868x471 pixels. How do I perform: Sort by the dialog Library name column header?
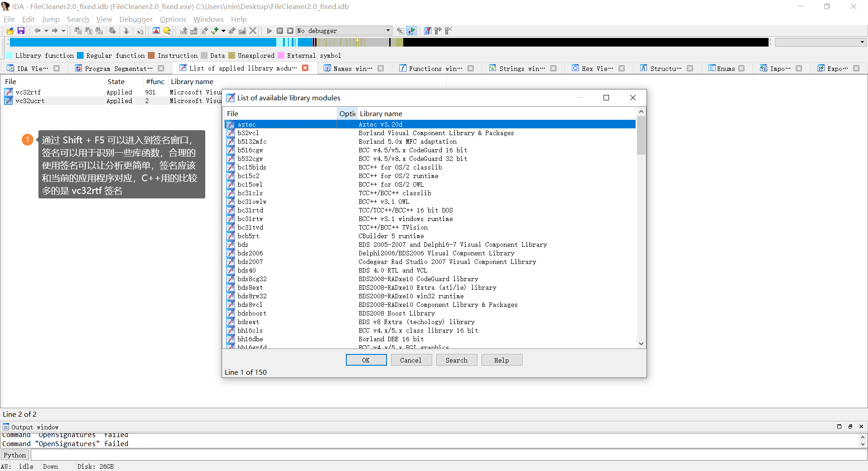[x=496, y=113]
